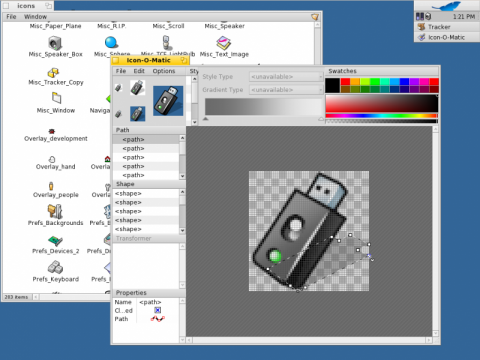Click the Name value <path> in Properties

pyautogui.click(x=150, y=302)
